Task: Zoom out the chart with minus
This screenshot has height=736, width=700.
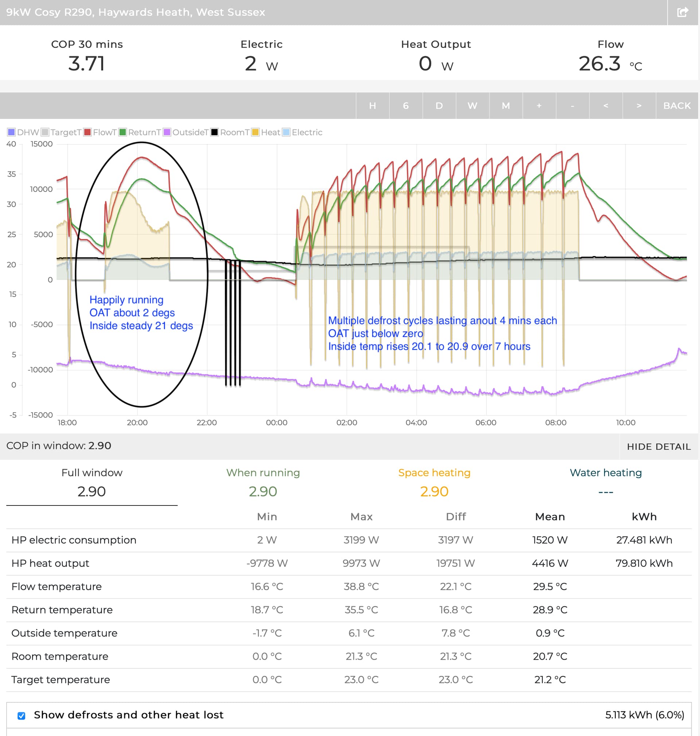Action: coord(572,106)
